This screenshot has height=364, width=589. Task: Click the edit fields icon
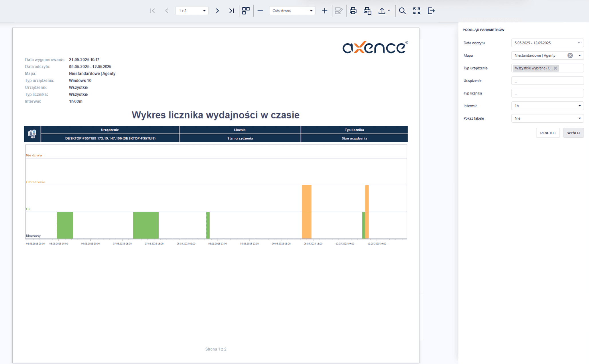coord(339,11)
